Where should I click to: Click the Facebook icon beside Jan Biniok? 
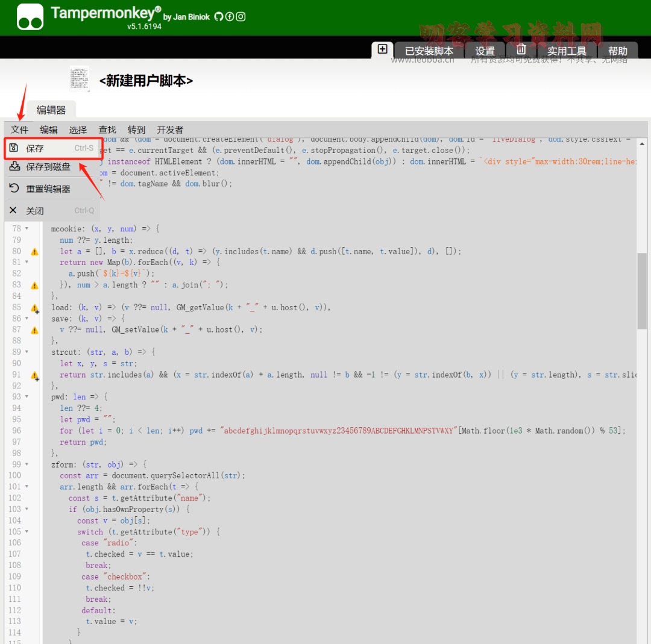230,17
